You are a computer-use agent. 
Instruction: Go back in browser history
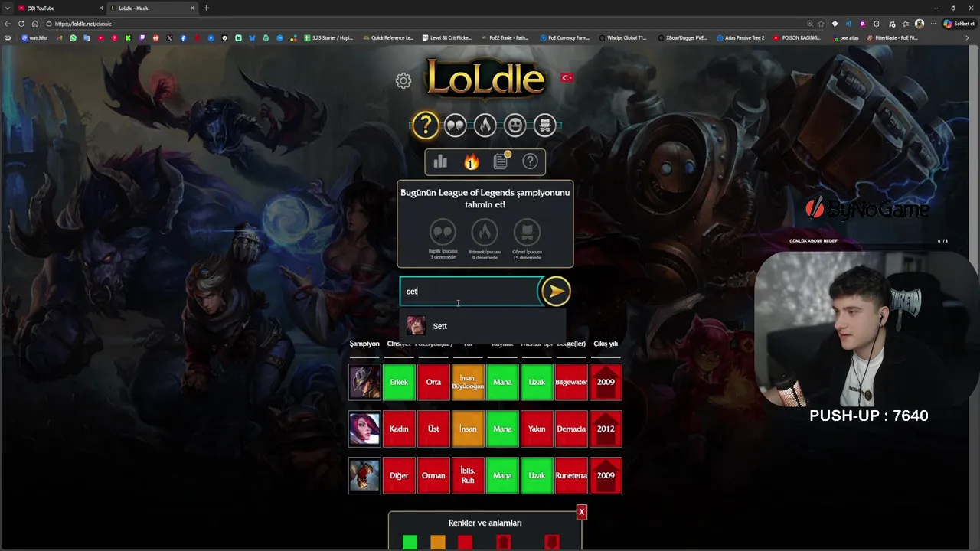(x=8, y=24)
